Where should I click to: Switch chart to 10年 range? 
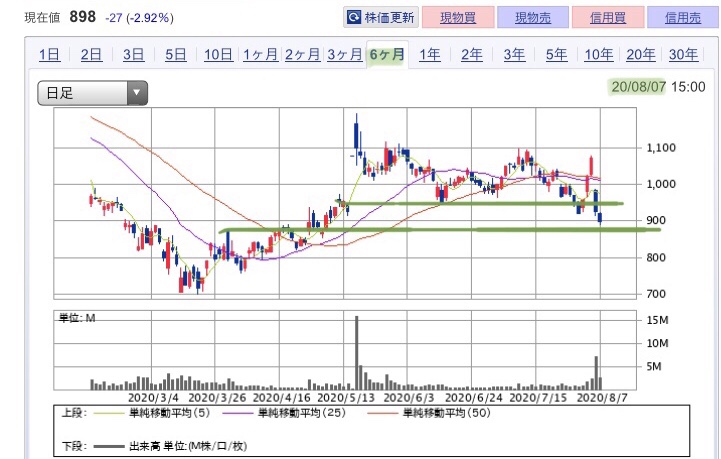tap(599, 55)
